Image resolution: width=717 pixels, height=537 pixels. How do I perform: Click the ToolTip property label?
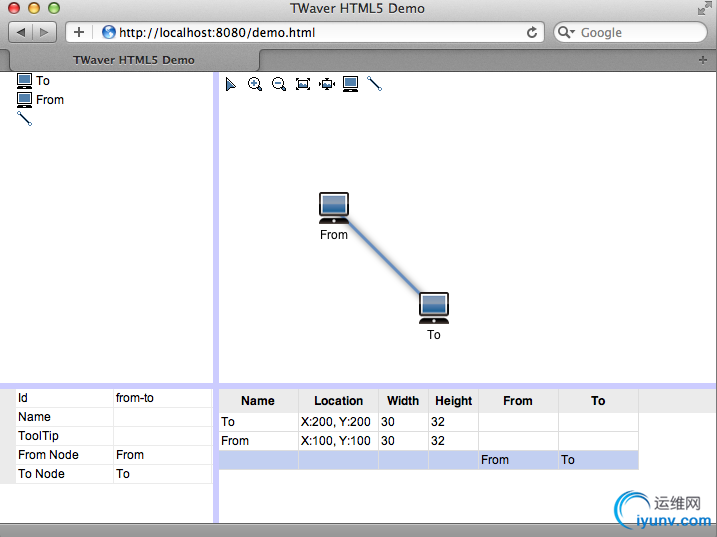(38, 436)
